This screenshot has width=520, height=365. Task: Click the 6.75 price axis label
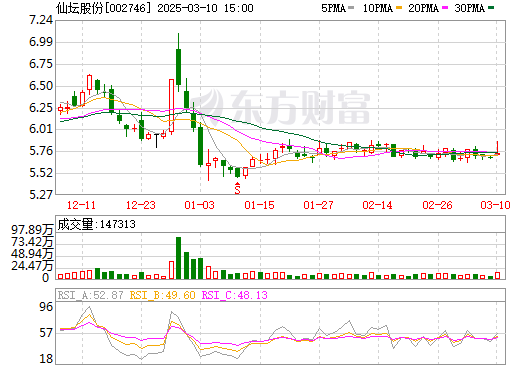click(41, 64)
